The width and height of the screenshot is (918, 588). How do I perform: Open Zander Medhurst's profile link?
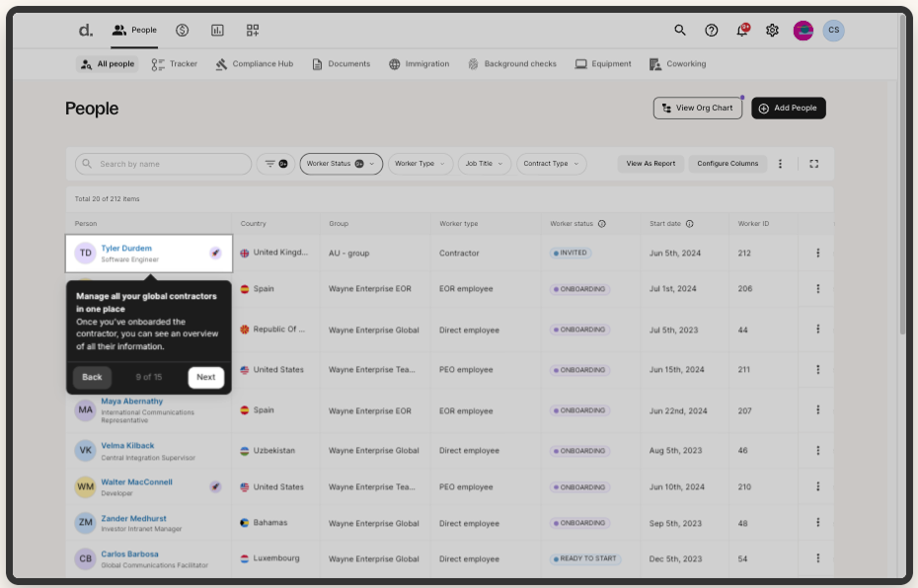pos(133,518)
